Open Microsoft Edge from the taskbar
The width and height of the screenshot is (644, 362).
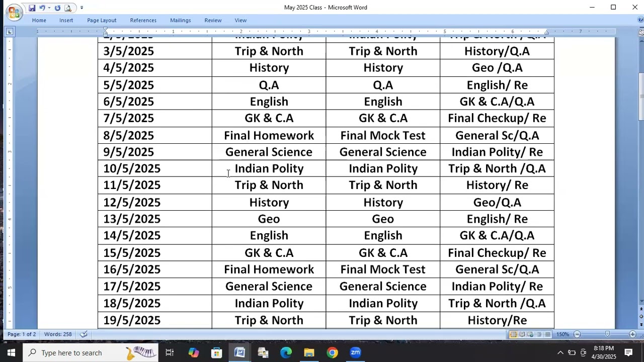(286, 352)
